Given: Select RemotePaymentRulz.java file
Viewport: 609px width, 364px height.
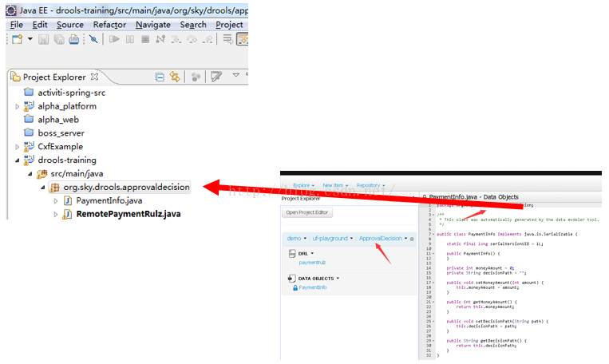Looking at the screenshot, I should pos(129,214).
